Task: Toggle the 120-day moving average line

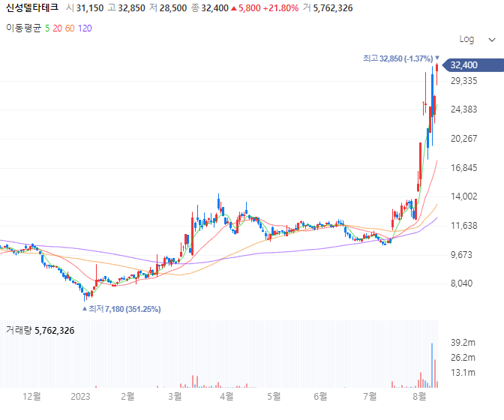Action: [85, 28]
